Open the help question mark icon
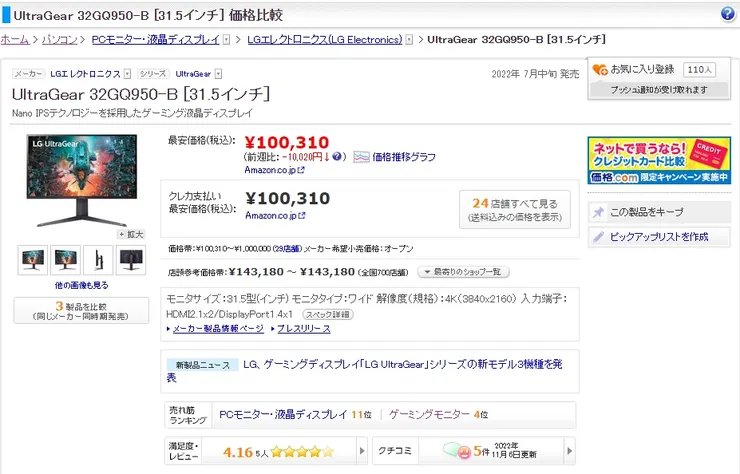Viewport: 740px width, 474px height. [728, 14]
